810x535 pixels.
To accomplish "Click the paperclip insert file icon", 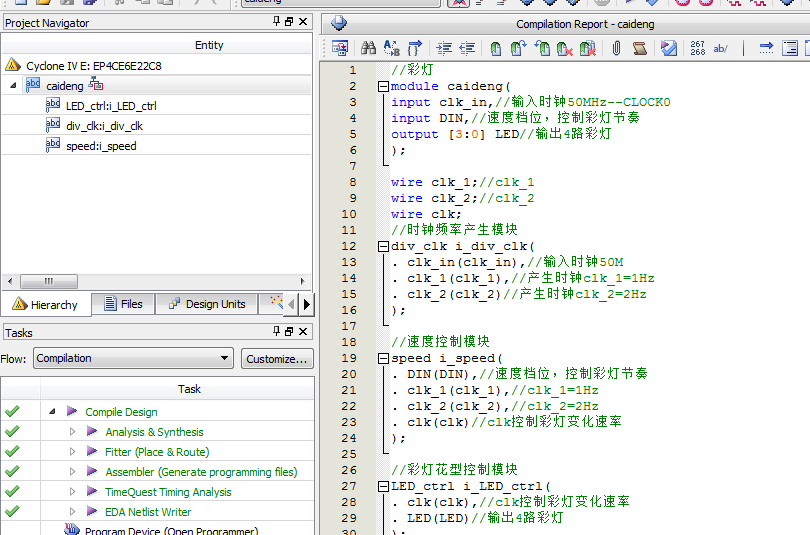I will [617, 48].
